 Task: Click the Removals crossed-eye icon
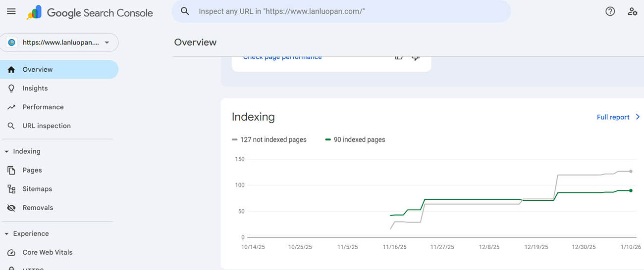click(11, 208)
